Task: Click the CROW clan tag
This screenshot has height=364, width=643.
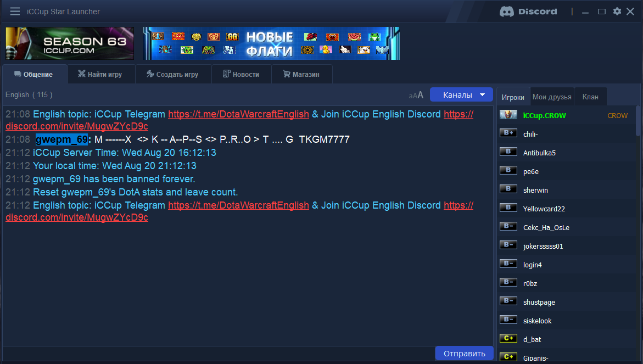Action: coord(617,116)
